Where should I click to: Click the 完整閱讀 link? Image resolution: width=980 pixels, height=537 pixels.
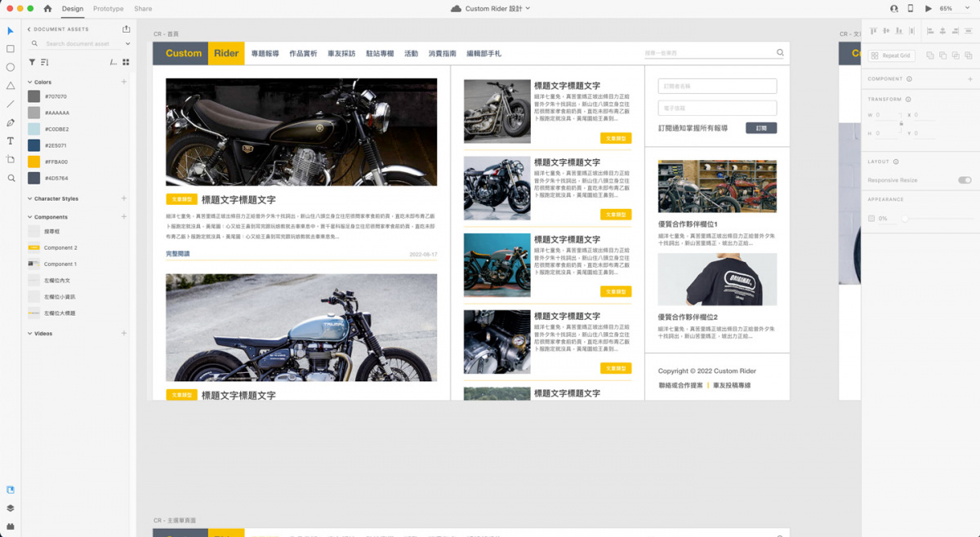coord(177,254)
